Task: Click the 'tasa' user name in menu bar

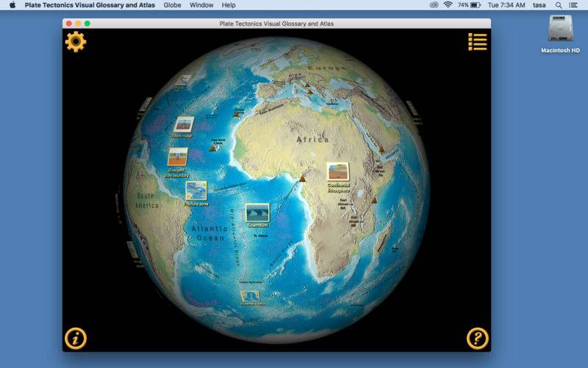Action: (x=539, y=5)
